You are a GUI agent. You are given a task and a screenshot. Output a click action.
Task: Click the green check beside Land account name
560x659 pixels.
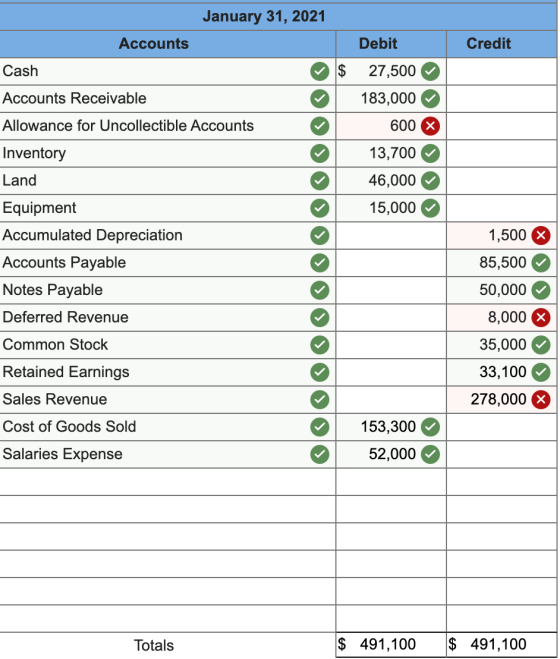click(x=320, y=180)
